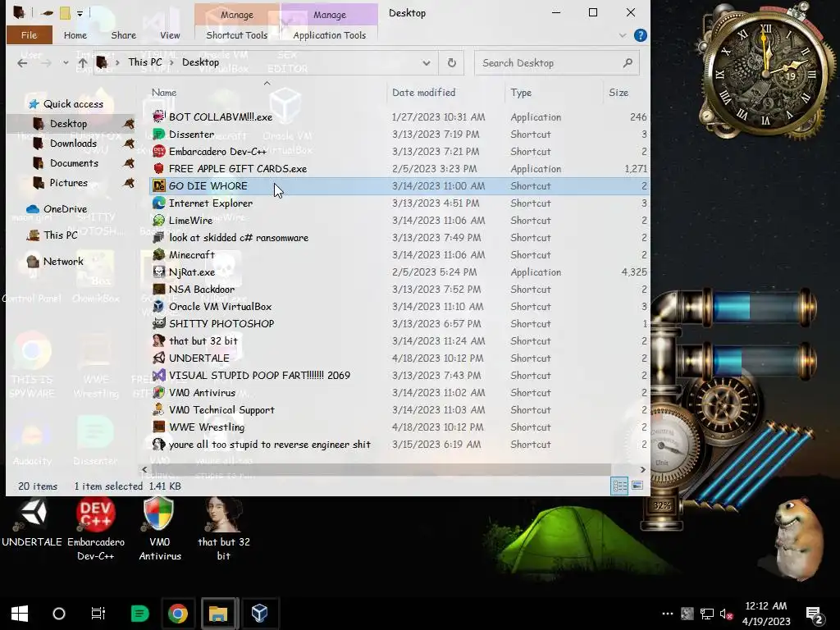The height and width of the screenshot is (630, 840).
Task: Open the File tab
Action: point(29,35)
